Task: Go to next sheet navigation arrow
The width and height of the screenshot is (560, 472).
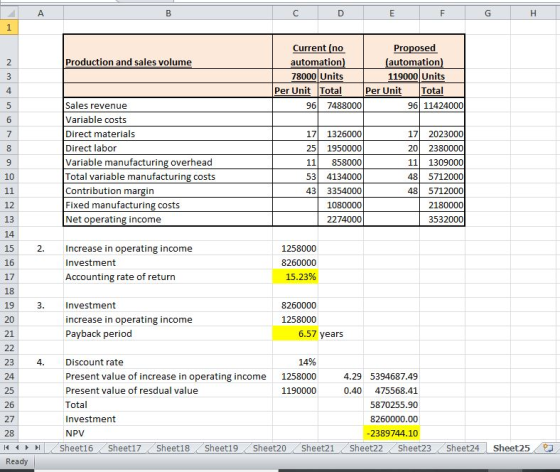Action: coord(26,447)
